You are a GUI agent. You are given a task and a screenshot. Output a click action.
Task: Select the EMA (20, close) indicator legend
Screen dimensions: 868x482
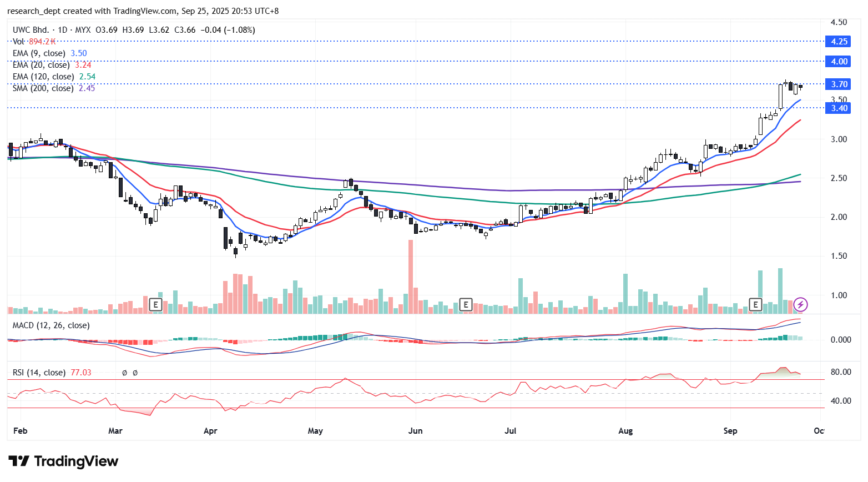pos(41,65)
